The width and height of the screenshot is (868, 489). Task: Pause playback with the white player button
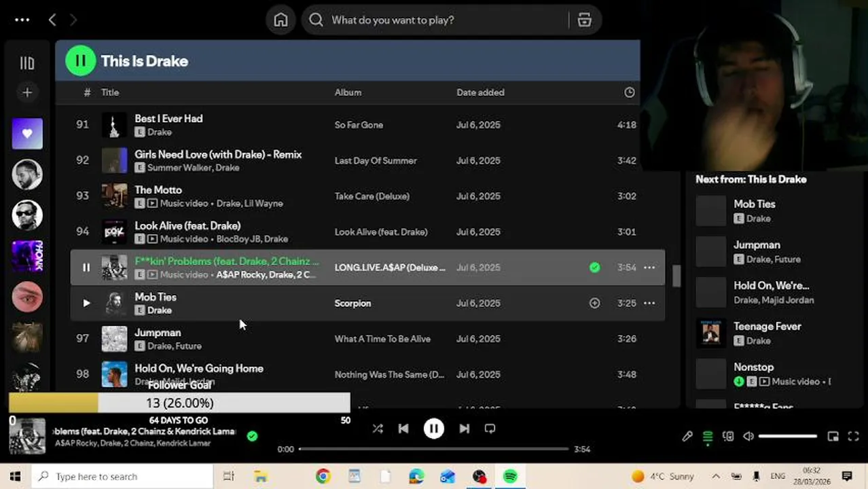[x=434, y=429]
